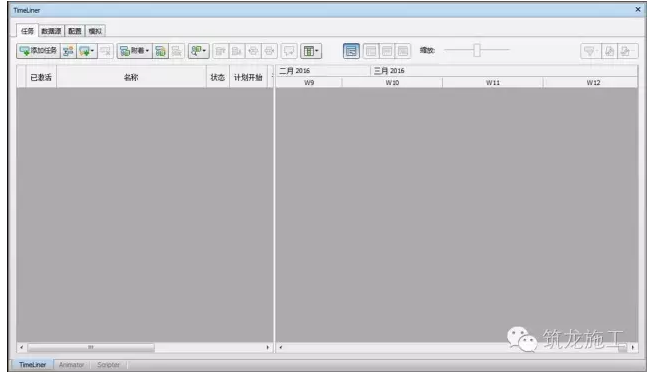This screenshot has width=660, height=377.
Task: Click the W11 week header
Action: coord(493,82)
